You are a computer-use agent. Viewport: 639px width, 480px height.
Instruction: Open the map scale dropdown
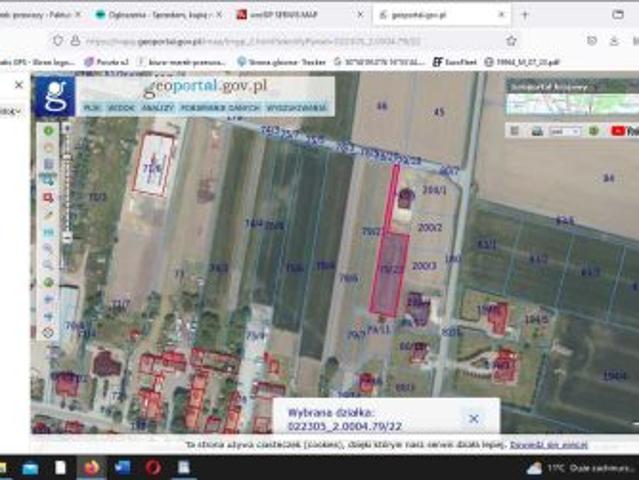pos(565,131)
